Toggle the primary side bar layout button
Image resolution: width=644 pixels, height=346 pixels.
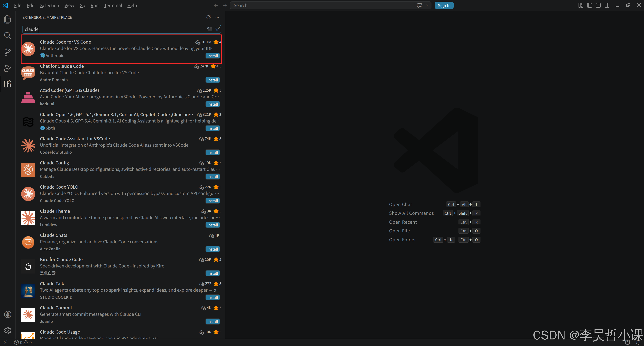pyautogui.click(x=589, y=6)
